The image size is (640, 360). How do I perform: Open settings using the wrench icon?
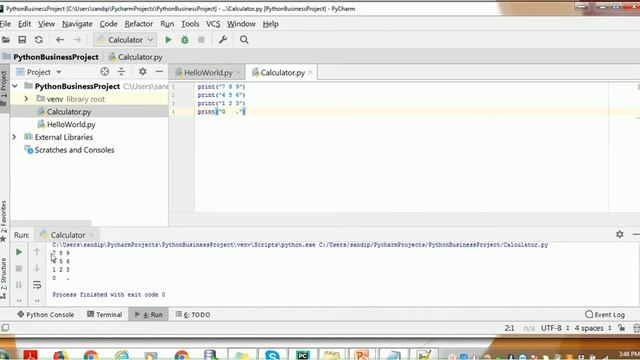pyautogui.click(x=223, y=40)
